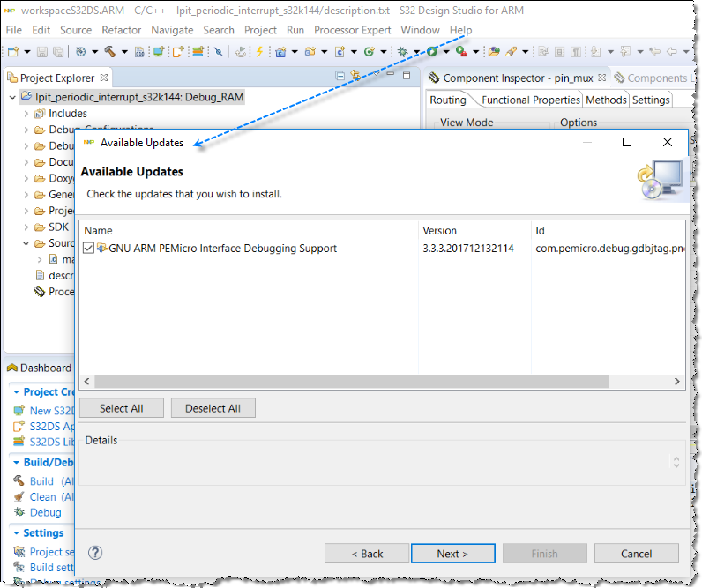
Task: Click the updates list scroll left arrow
Action: pos(86,381)
